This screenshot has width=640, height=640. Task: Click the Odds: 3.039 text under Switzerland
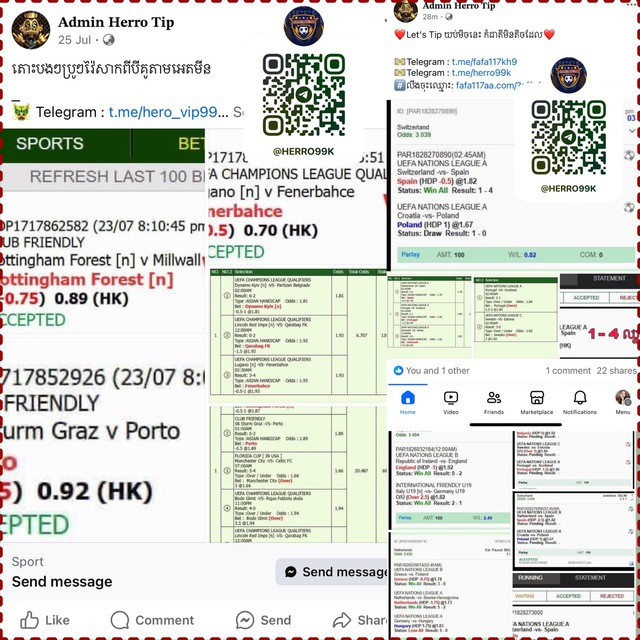(414, 134)
